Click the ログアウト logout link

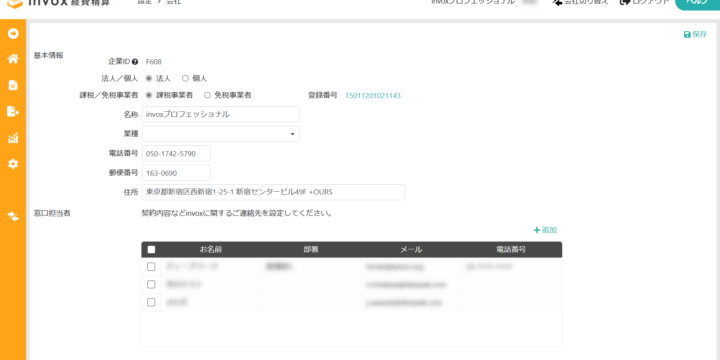pos(645,2)
